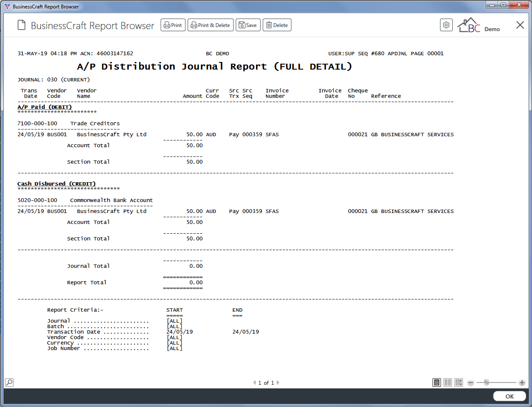Zoom in with the plus icon
532x407 pixels.
click(x=522, y=383)
